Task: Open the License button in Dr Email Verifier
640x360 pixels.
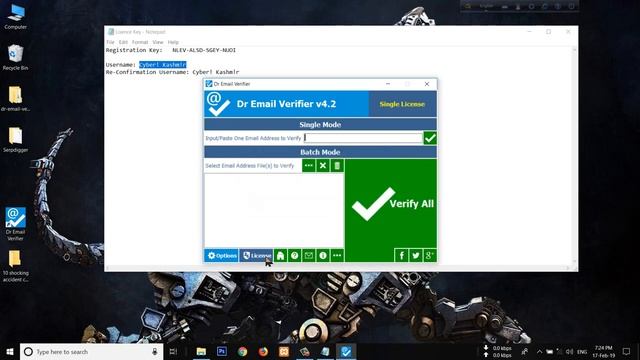Action: point(256,256)
